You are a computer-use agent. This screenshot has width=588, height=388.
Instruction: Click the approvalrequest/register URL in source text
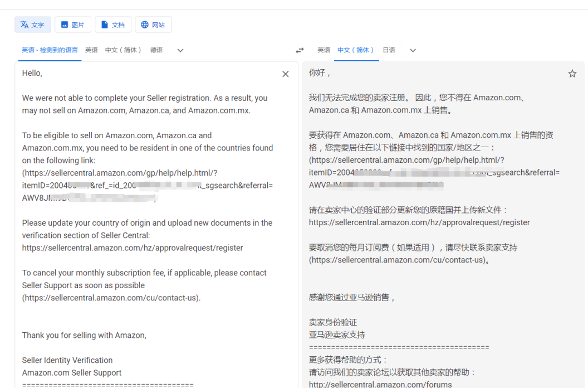click(133, 248)
